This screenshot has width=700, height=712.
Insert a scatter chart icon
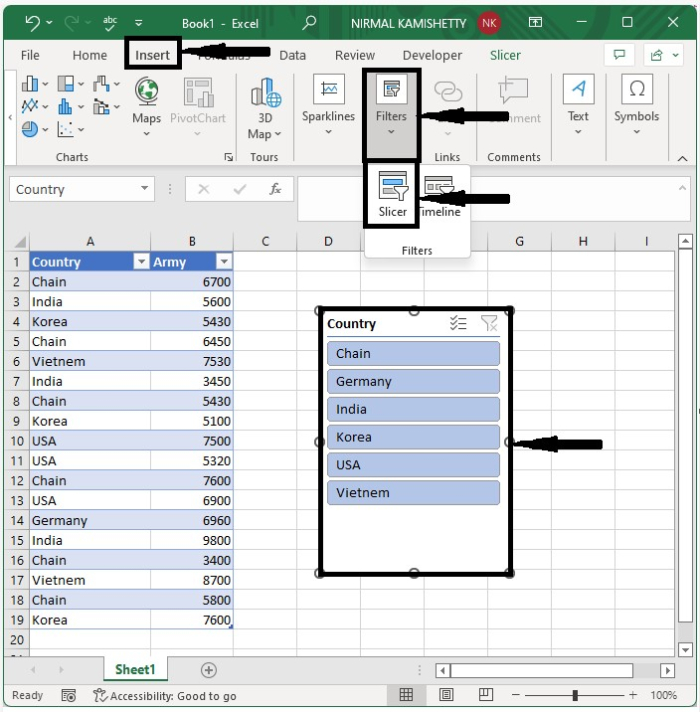tap(65, 129)
